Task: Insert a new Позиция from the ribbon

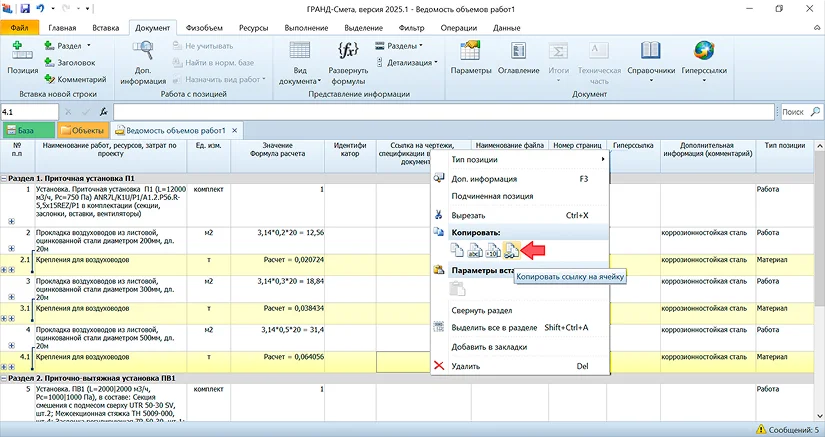Action: tap(23, 58)
